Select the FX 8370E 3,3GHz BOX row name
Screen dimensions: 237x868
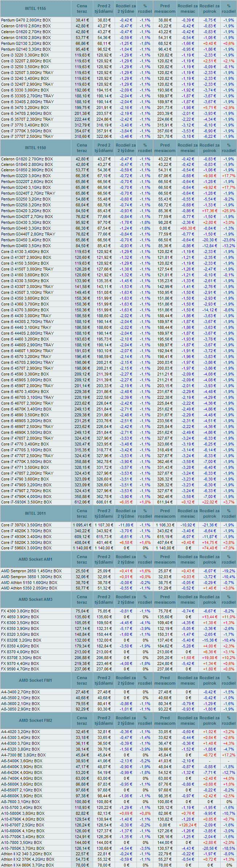[x=21, y=658]
